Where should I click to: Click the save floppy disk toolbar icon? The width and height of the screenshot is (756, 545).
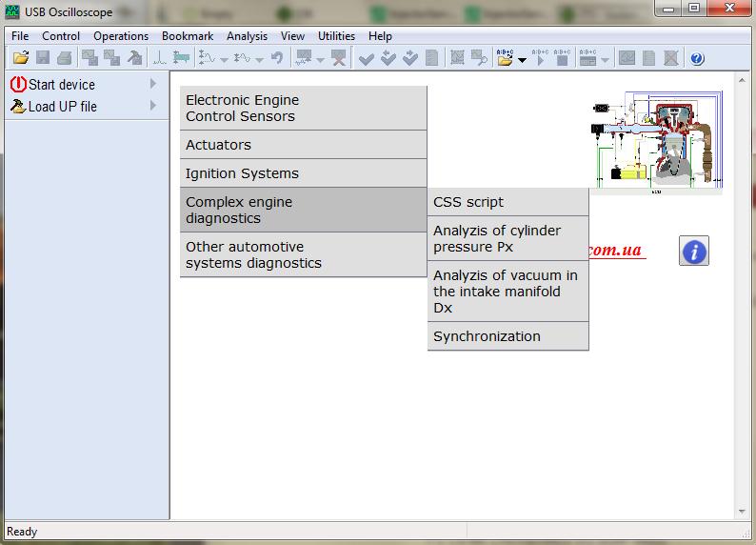pyautogui.click(x=42, y=58)
